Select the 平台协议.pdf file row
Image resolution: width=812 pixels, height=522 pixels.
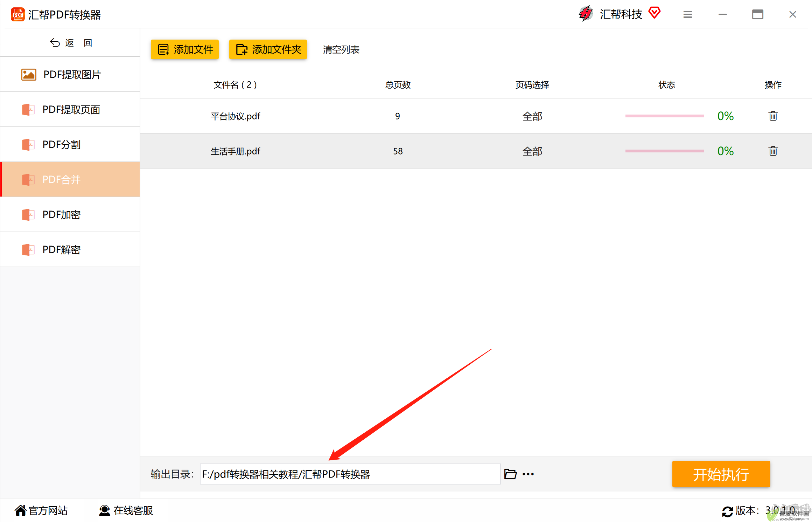(476, 116)
